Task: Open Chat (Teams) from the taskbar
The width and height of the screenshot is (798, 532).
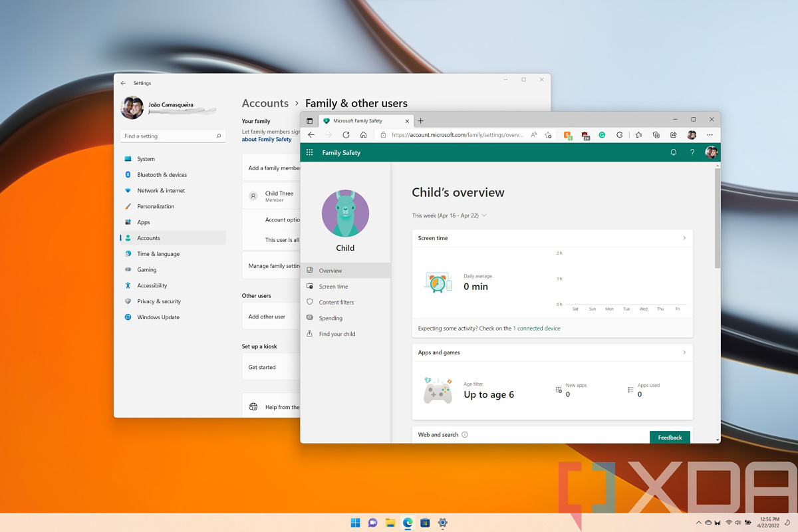Action: (x=372, y=522)
